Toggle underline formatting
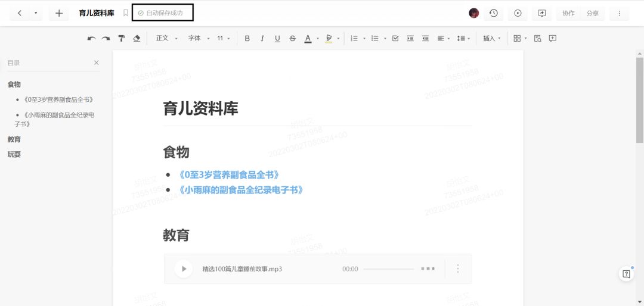Viewport: 644px width, 306px height. click(277, 38)
